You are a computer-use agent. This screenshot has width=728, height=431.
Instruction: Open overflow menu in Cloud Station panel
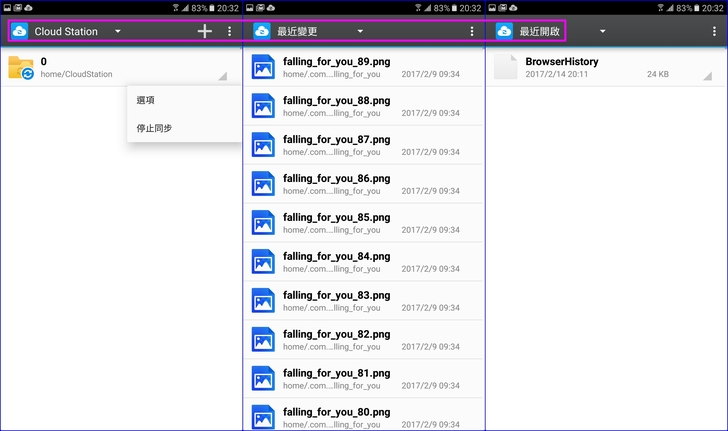coord(229,31)
